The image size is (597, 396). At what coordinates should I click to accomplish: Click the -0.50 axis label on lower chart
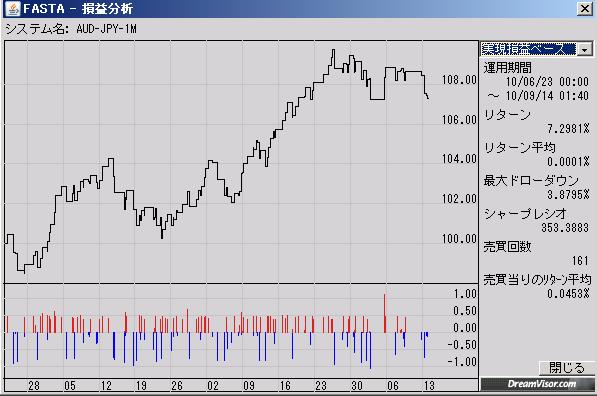click(x=462, y=345)
